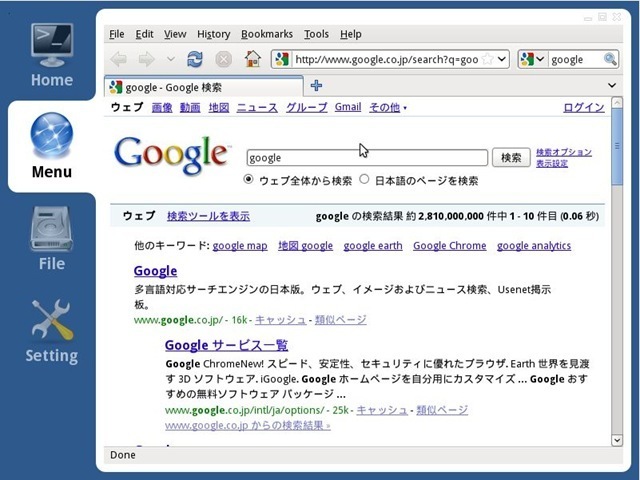Open the 地図 maps link
640x480 pixels.
[x=219, y=108]
